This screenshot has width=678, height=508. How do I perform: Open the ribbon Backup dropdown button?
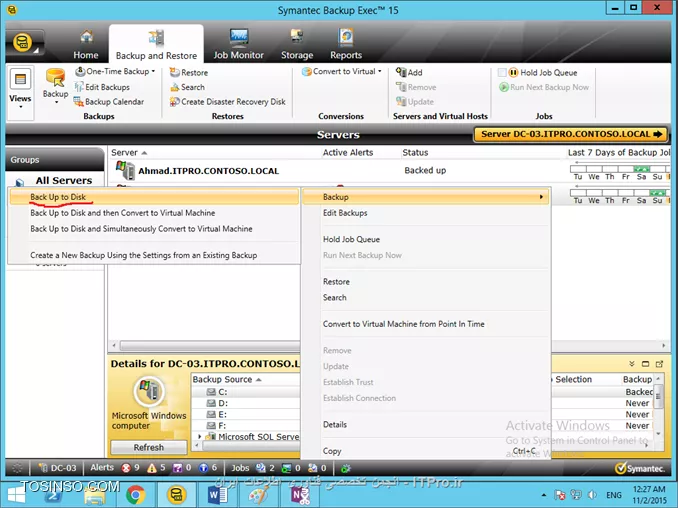(55, 86)
